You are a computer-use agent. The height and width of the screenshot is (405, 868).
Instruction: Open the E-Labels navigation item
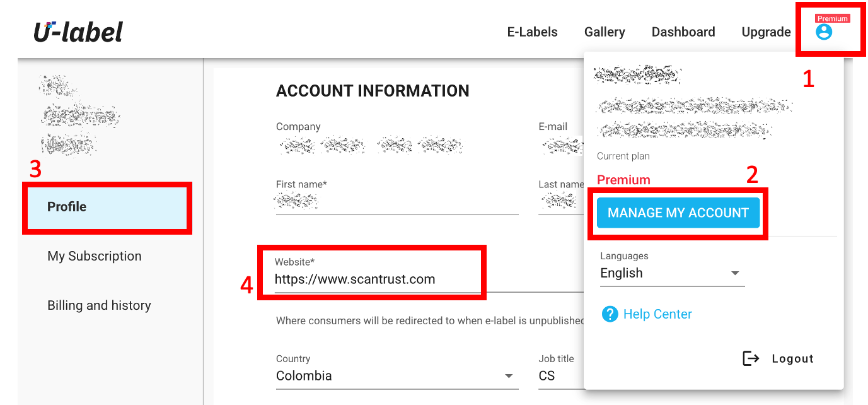(532, 32)
